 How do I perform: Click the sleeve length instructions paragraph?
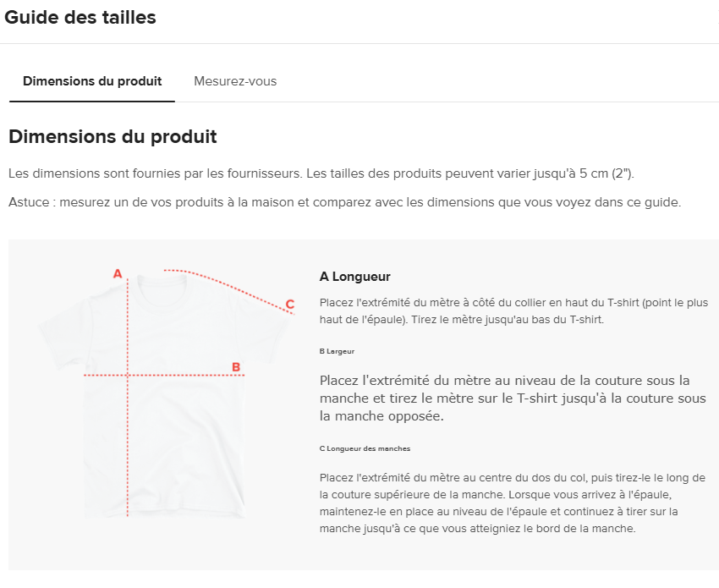[513, 503]
